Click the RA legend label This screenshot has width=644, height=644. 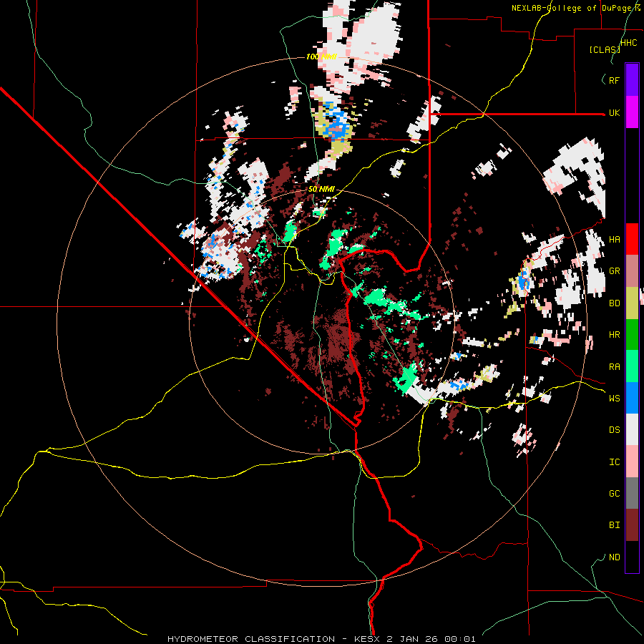coord(614,367)
